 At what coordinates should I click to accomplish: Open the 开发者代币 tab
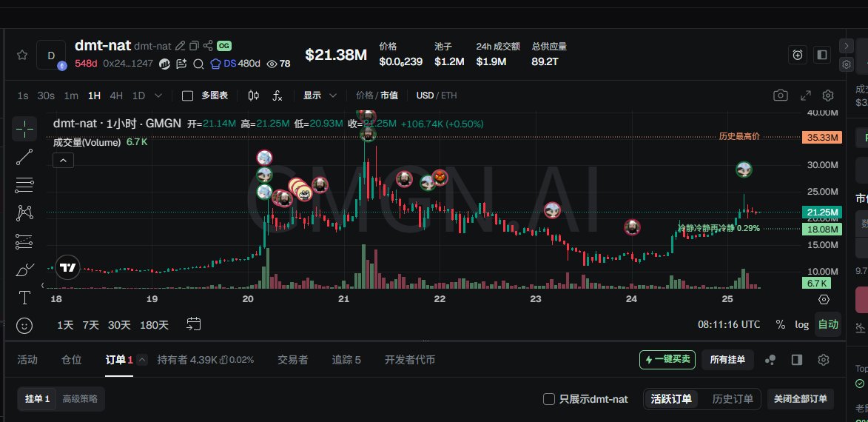(410, 360)
